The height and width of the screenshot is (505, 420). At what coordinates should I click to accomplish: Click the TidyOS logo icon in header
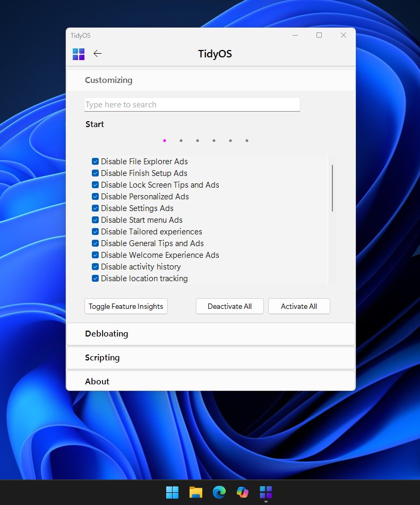click(79, 54)
